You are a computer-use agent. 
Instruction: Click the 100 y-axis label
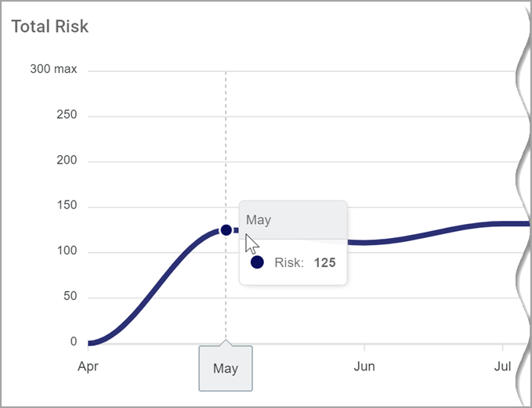tap(67, 251)
